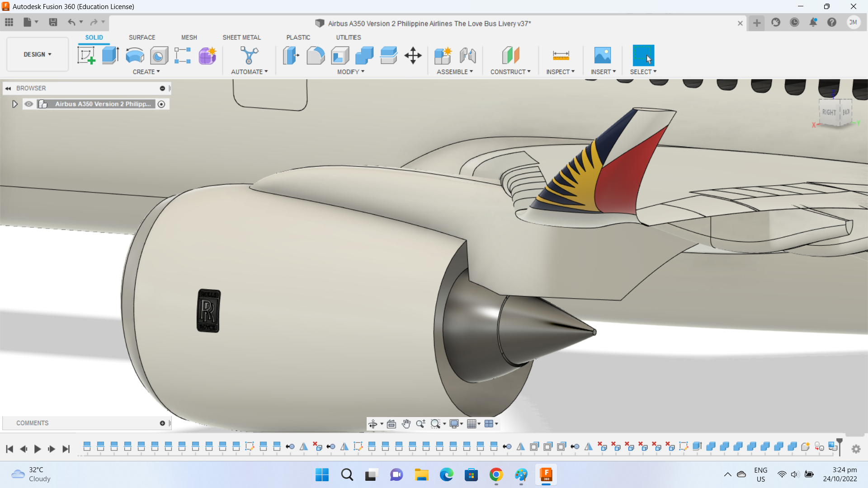Select the Shell tool
The width and height of the screenshot is (868, 488).
[340, 56]
